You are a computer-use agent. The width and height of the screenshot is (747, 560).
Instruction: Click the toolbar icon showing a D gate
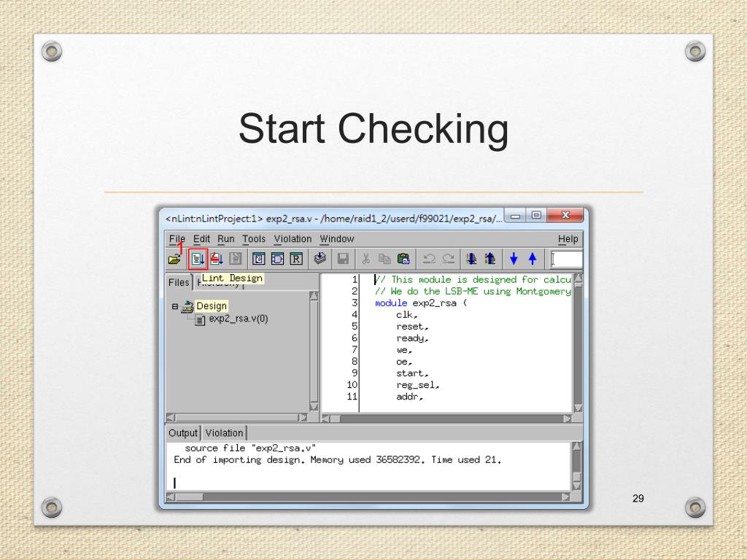click(277, 259)
